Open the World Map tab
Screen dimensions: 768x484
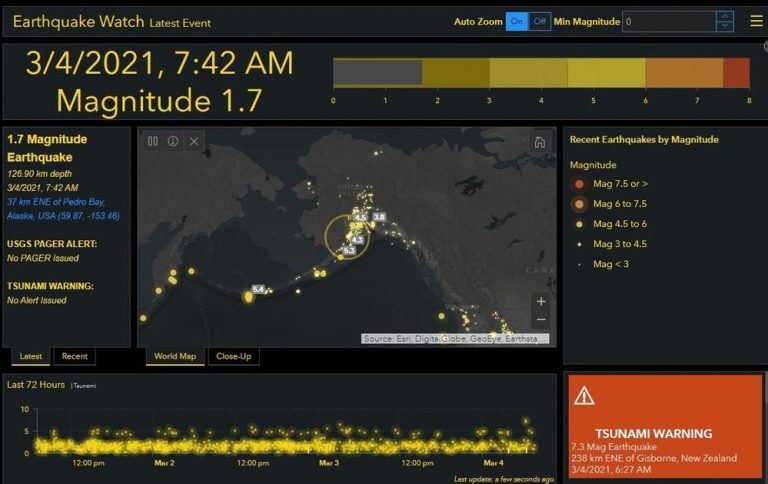175,356
